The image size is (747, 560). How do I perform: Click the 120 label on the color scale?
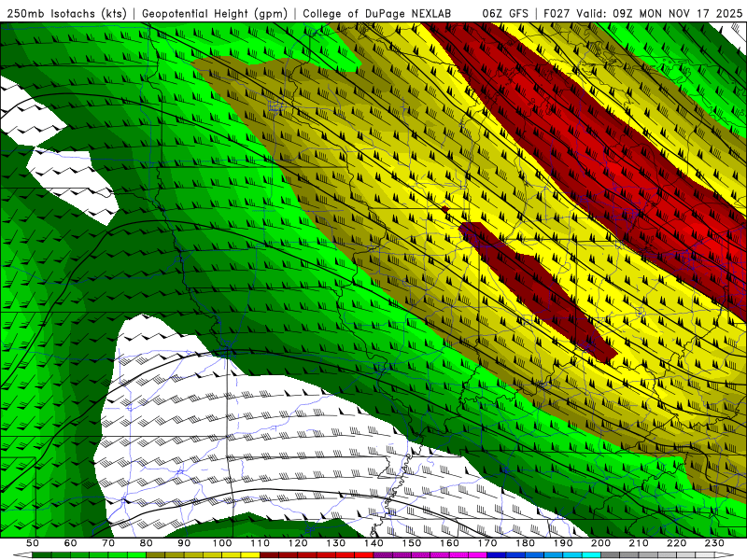(298, 543)
